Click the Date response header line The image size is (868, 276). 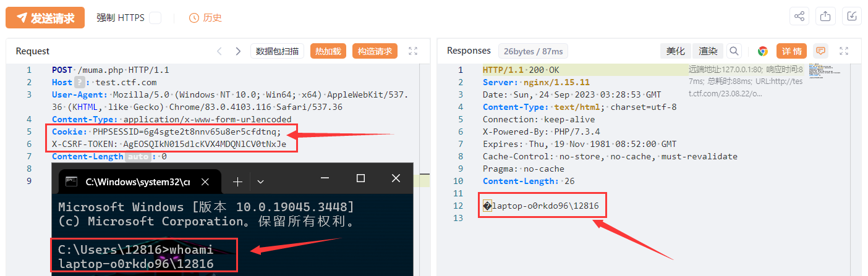(x=572, y=94)
